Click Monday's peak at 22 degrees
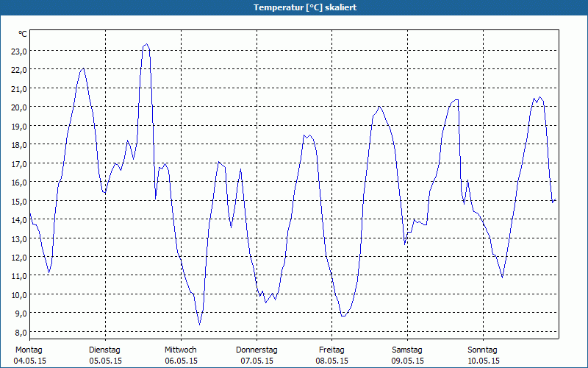The width and height of the screenshot is (588, 368). pos(83,68)
